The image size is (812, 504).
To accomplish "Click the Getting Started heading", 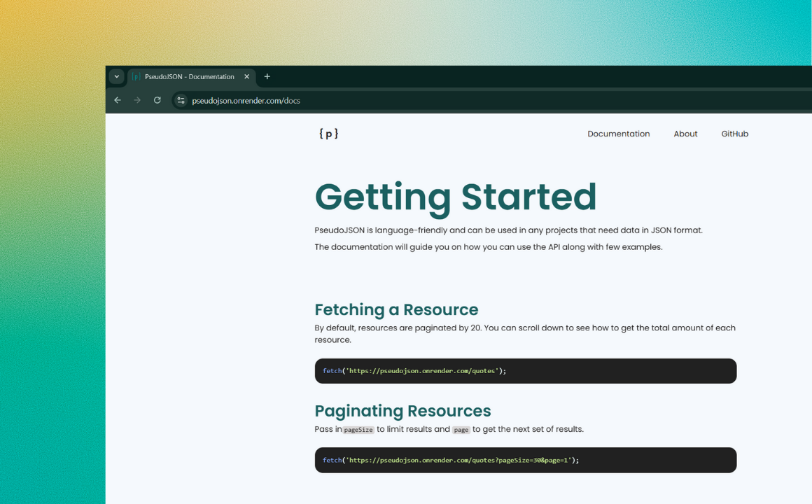I will [x=455, y=197].
